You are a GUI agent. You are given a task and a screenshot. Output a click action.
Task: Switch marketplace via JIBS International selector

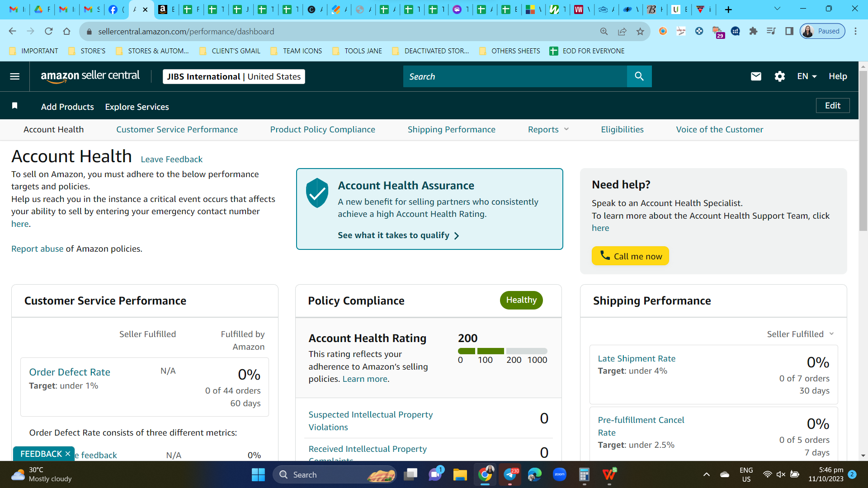[x=234, y=76]
